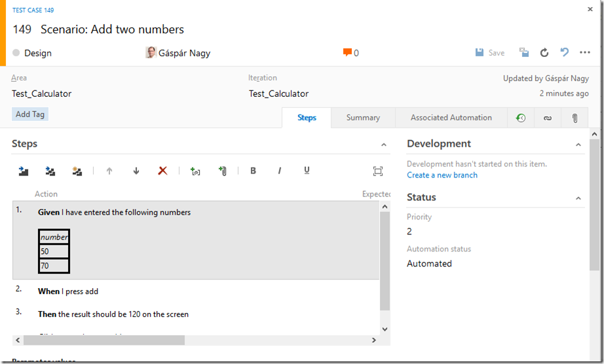Click the Automation status value Automated
The width and height of the screenshot is (604, 364).
(x=429, y=264)
